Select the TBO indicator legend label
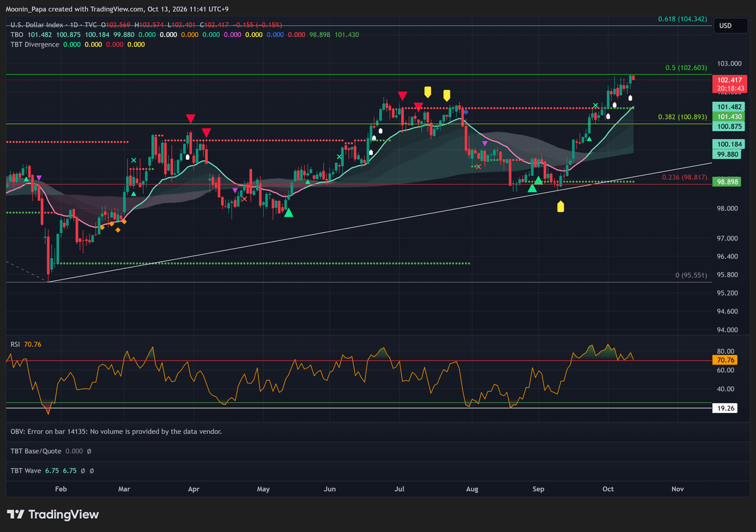Viewport: 756px width, 532px height. click(x=17, y=35)
